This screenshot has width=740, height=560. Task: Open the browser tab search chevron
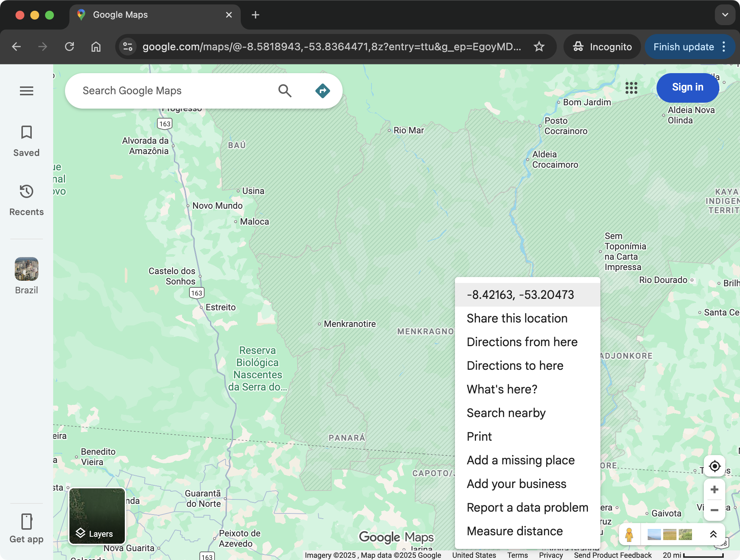[724, 15]
